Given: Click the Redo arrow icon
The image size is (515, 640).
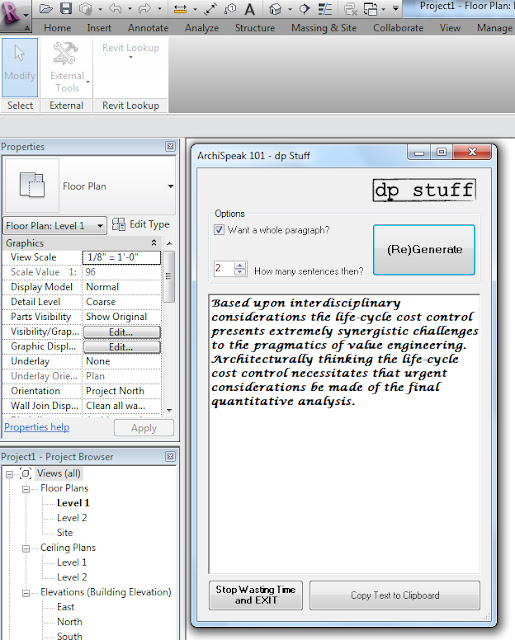Looking at the screenshot, I should tap(144, 9).
